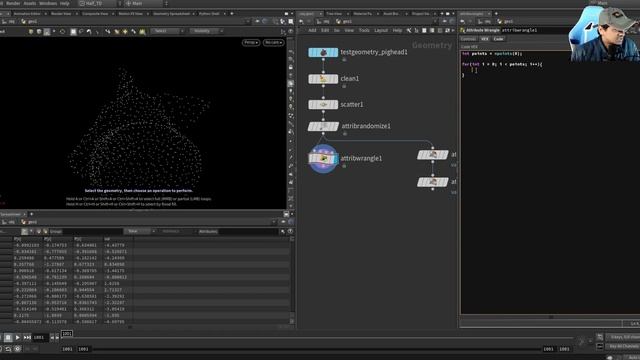The height and width of the screenshot is (360, 640).
Task: Toggle display flag on clean1 node
Action: pyautogui.click(x=335, y=79)
